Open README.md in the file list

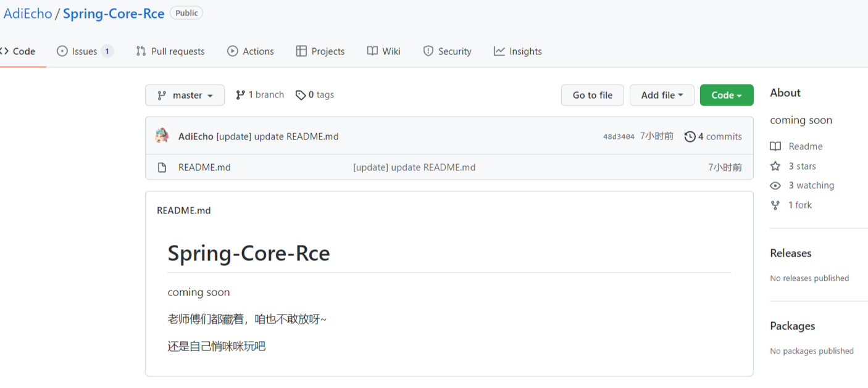pos(204,167)
